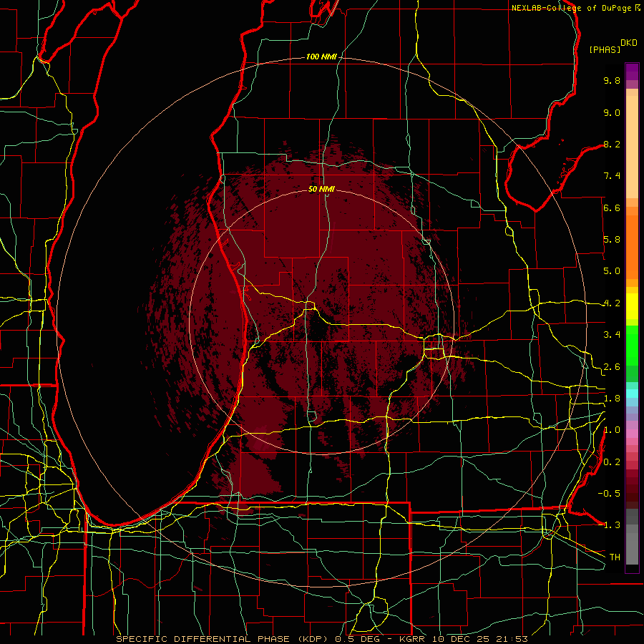Click the KGRR radar site identifier

click(x=413, y=639)
